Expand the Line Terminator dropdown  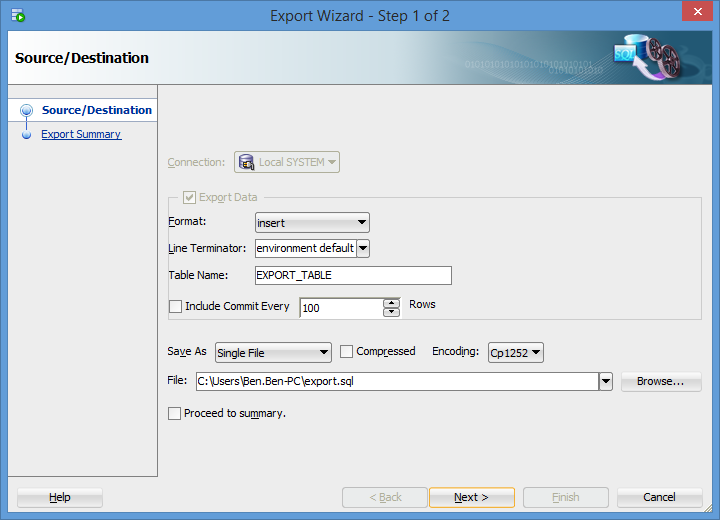pyautogui.click(x=363, y=248)
